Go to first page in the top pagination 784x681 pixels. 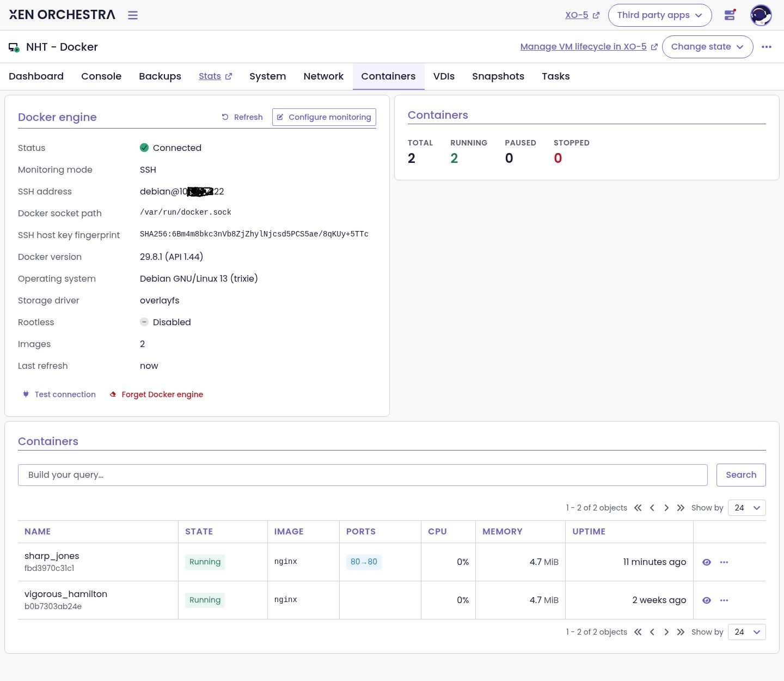[x=638, y=508]
